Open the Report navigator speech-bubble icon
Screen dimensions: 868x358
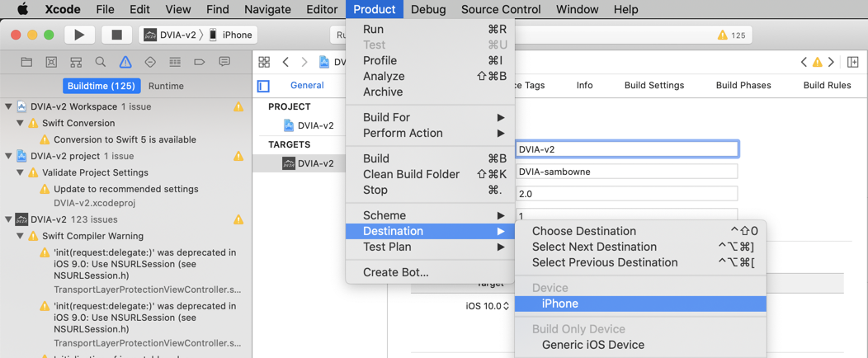tap(224, 62)
